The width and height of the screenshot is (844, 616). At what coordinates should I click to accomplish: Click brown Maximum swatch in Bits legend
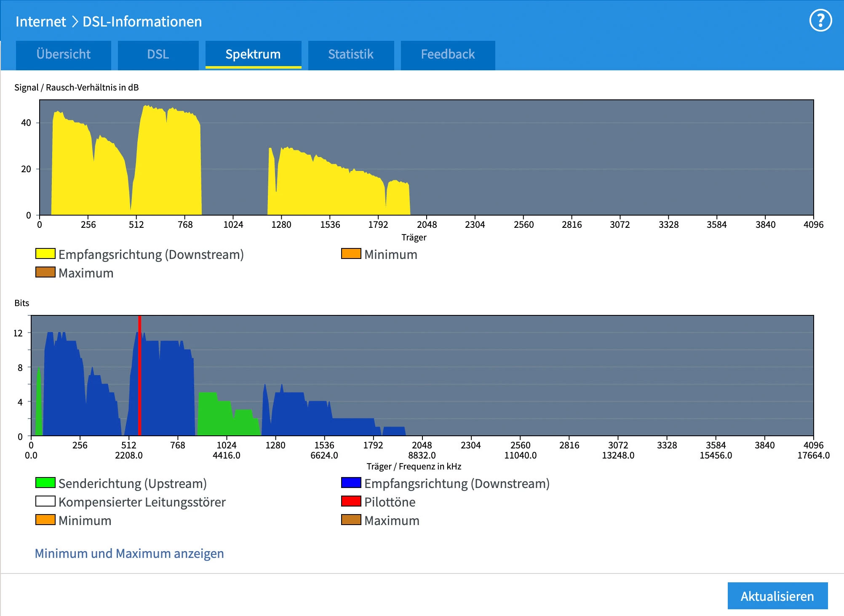coord(351,520)
